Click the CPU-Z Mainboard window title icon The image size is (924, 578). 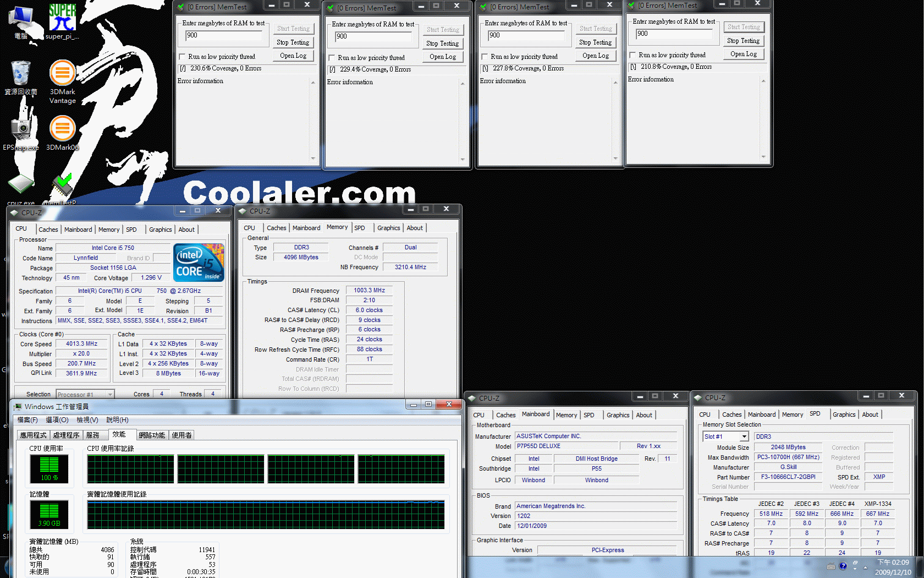tap(472, 398)
